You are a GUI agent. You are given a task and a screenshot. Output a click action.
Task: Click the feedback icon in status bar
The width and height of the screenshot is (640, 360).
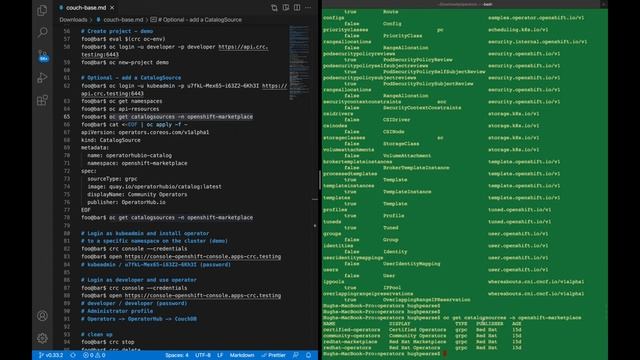point(296,355)
